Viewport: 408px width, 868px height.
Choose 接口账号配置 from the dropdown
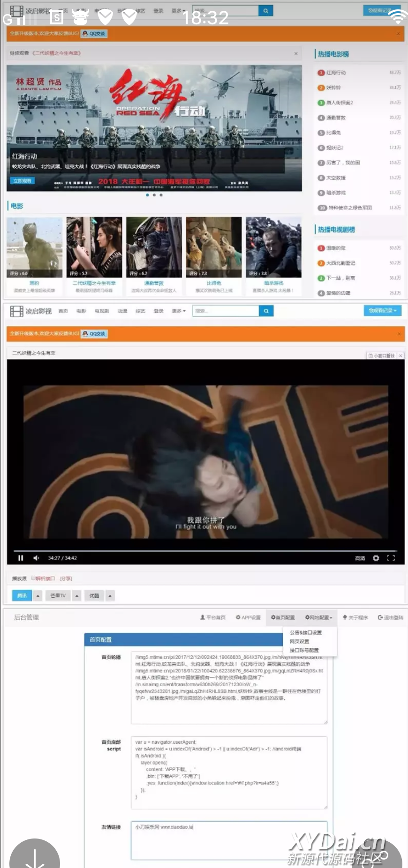[304, 650]
